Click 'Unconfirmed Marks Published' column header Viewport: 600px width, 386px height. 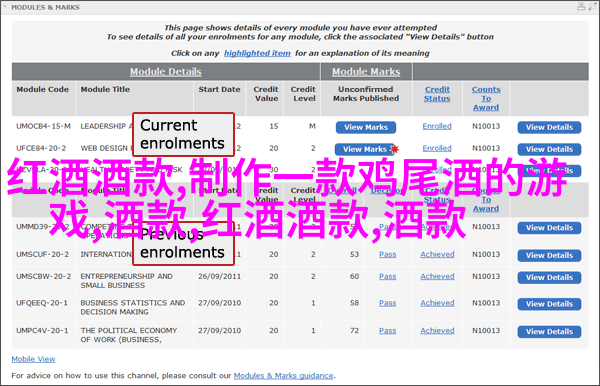pyautogui.click(x=366, y=94)
